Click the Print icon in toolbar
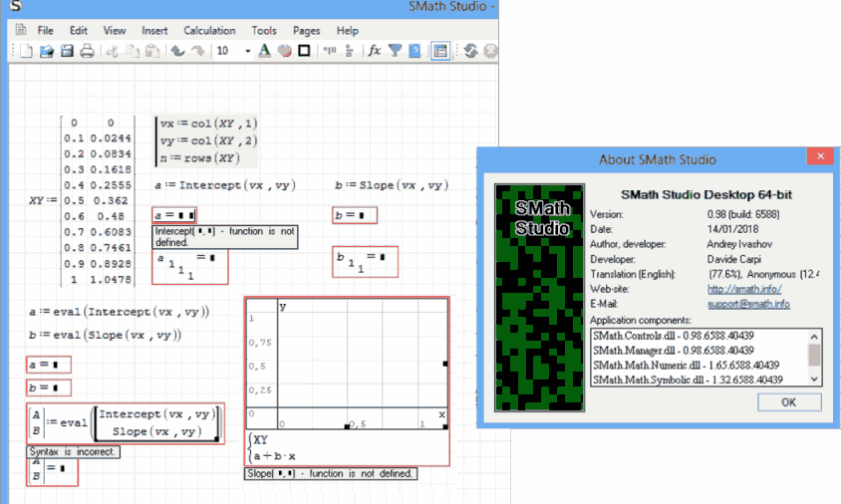The width and height of the screenshot is (841, 504). pyautogui.click(x=87, y=51)
